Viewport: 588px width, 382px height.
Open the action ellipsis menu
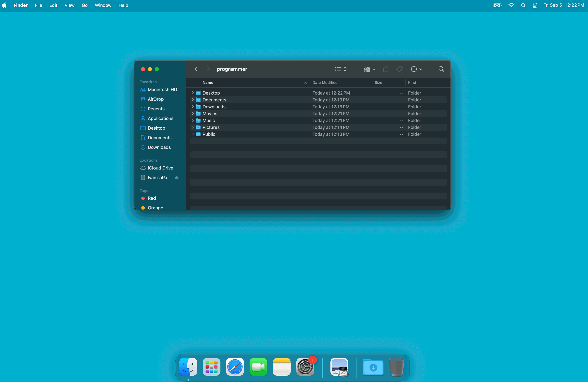[x=416, y=69]
